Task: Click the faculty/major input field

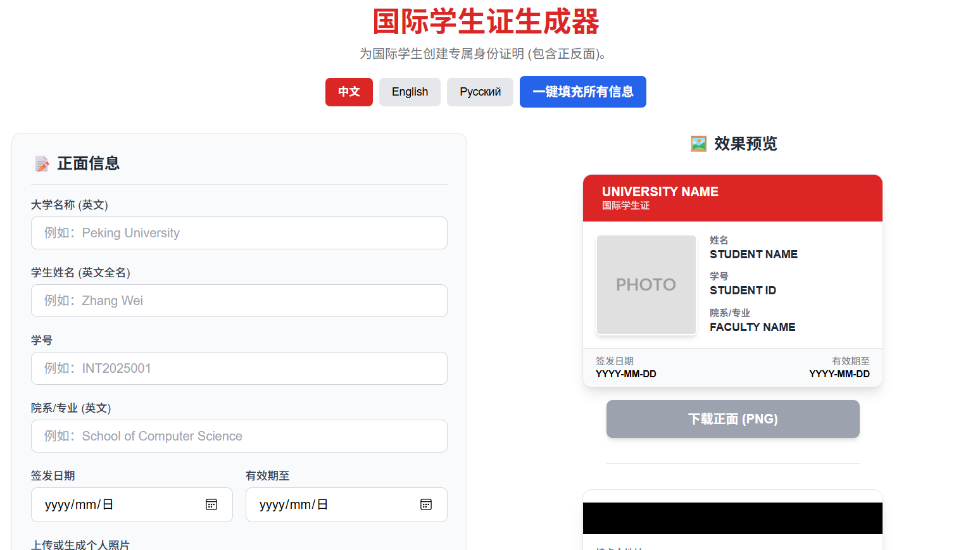Action: pos(239,436)
